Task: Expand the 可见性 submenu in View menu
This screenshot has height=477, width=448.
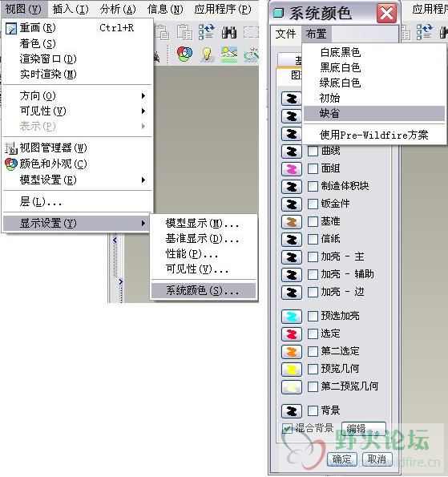Action: tap(77, 111)
